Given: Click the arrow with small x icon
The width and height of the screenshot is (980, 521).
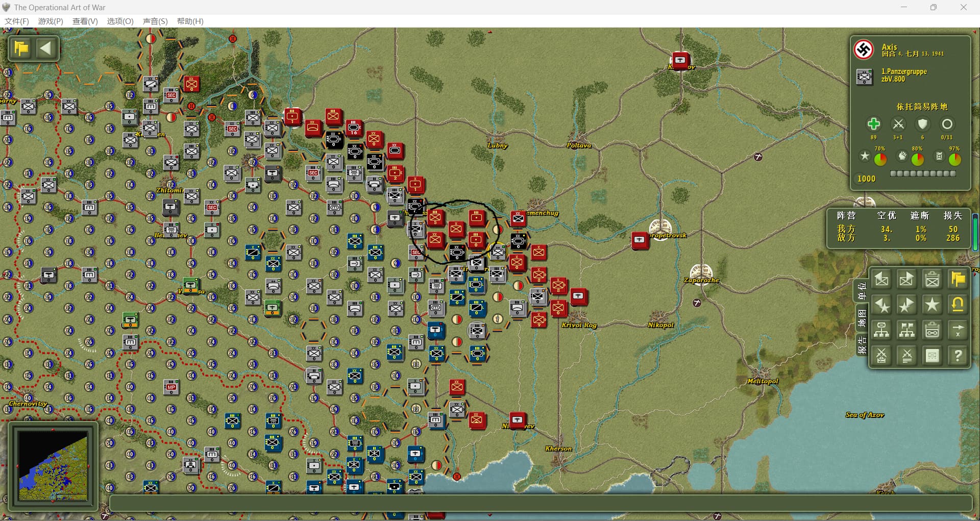Looking at the screenshot, I should pos(958,330).
